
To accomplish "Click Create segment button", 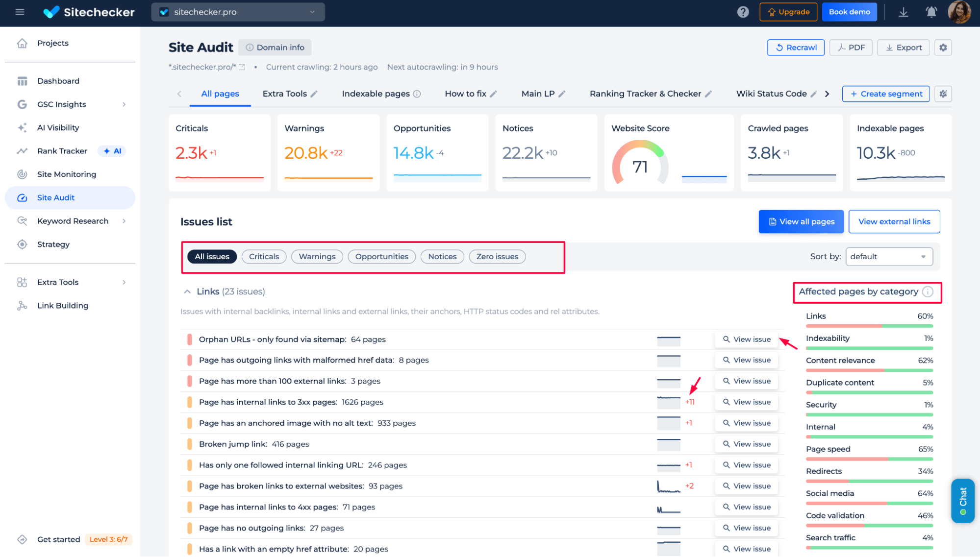I will (886, 94).
